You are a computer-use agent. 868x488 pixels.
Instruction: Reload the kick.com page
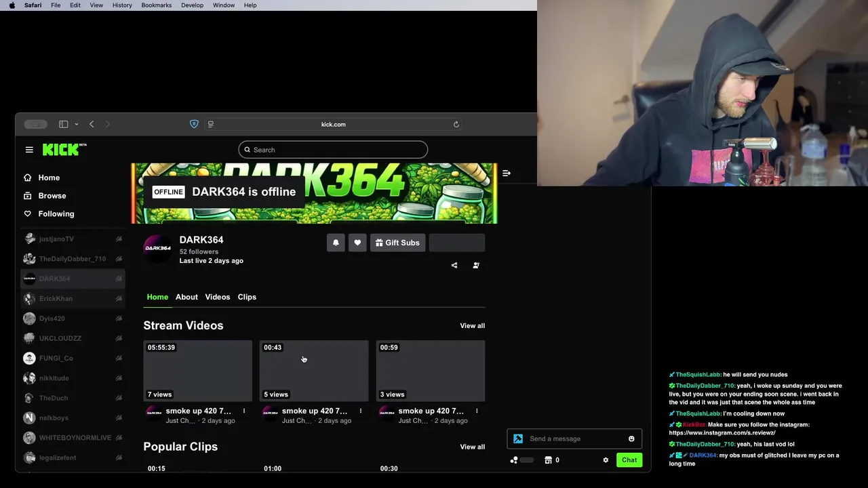click(456, 124)
